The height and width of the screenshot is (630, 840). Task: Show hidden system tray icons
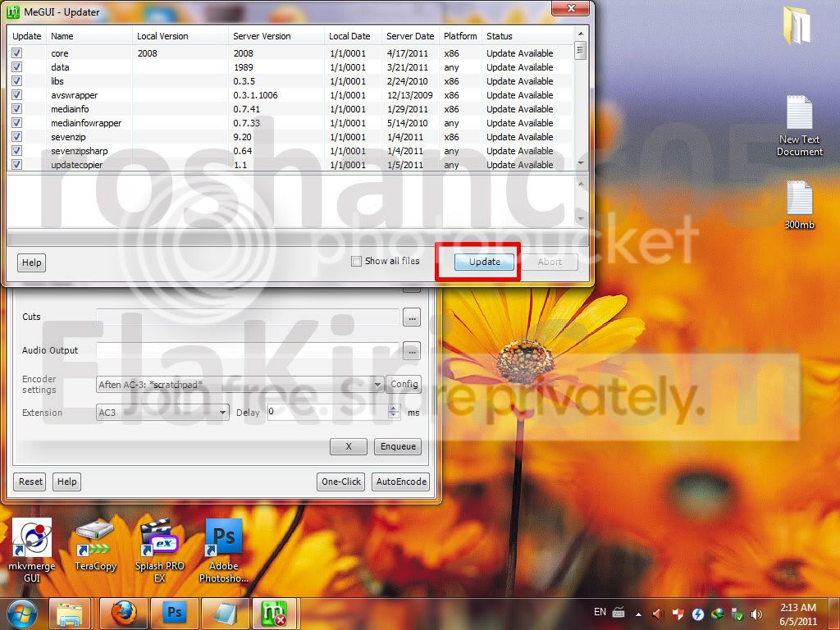click(638, 614)
